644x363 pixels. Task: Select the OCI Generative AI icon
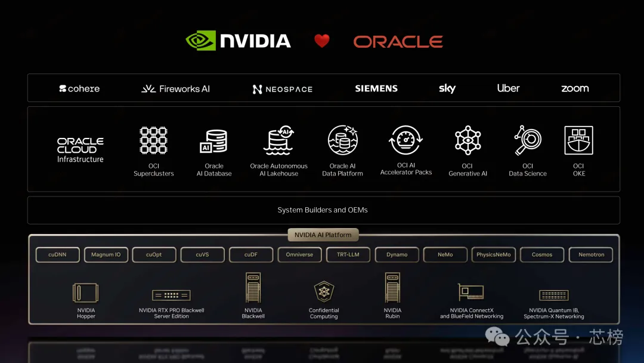[468, 140]
